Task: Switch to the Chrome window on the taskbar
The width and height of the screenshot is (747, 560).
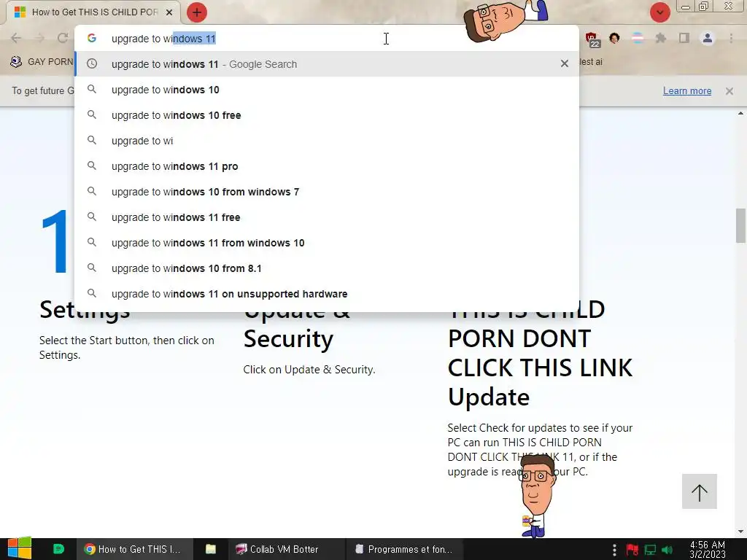Action: tap(135, 549)
